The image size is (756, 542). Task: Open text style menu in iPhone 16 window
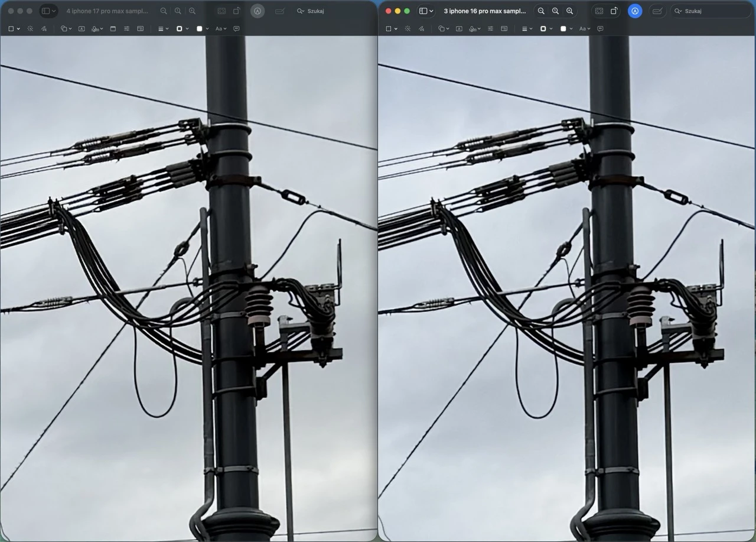pyautogui.click(x=584, y=28)
